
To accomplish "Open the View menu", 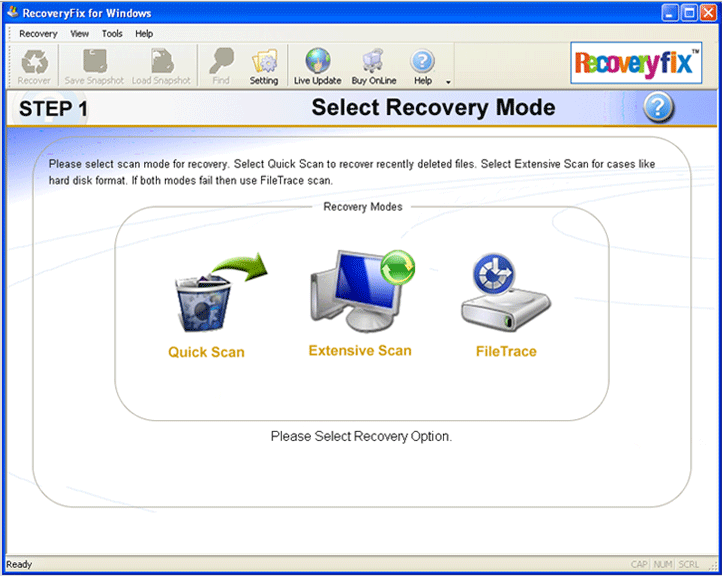I will (x=79, y=34).
